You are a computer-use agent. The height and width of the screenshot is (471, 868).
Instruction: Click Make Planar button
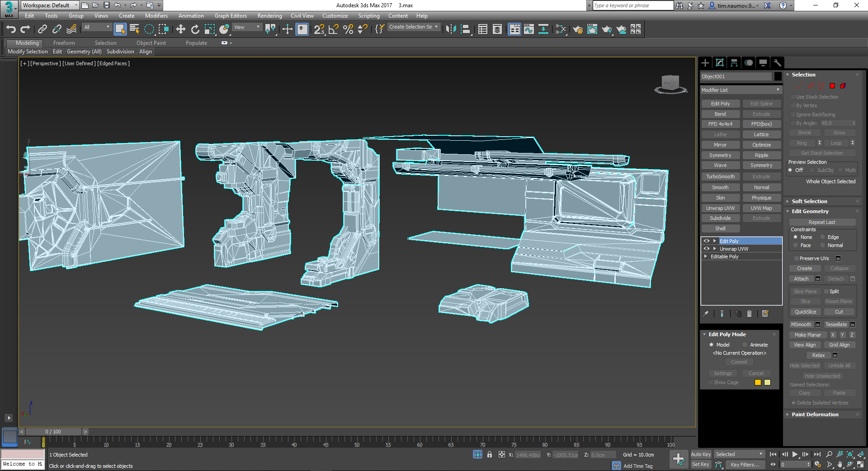coord(808,335)
